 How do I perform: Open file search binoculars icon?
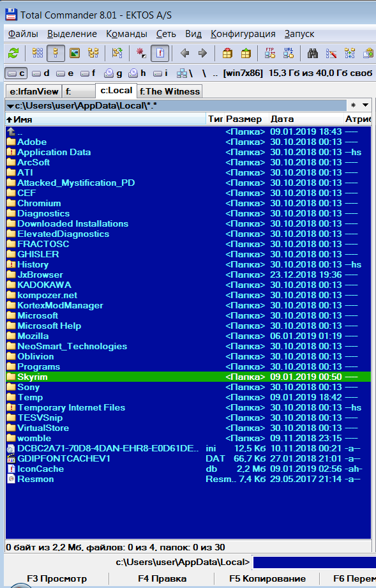(x=313, y=53)
